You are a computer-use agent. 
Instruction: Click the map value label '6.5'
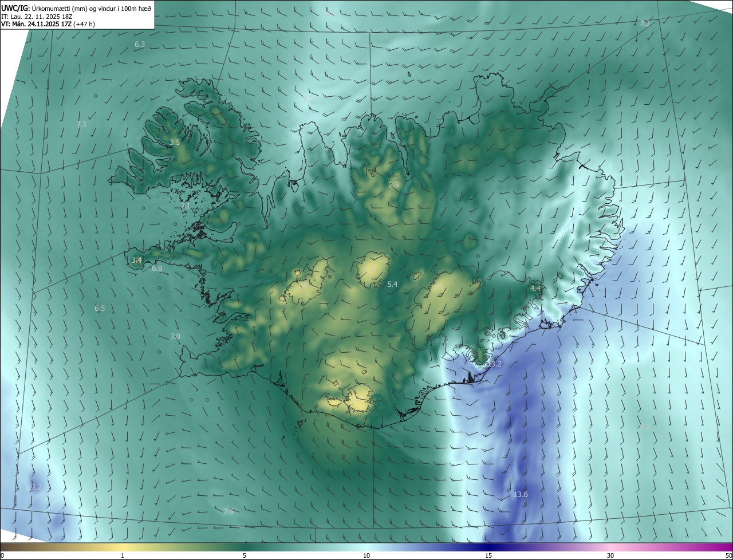pos(100,308)
